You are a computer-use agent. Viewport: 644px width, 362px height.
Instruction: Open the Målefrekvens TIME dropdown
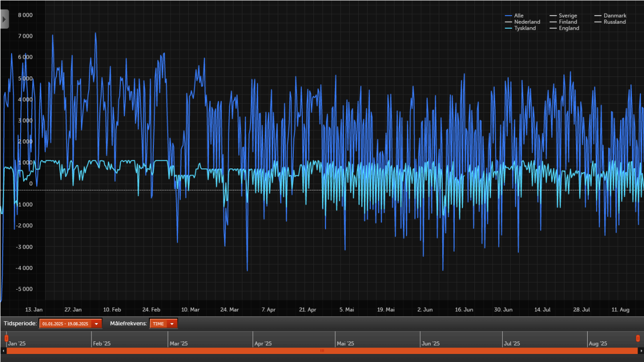click(x=171, y=323)
